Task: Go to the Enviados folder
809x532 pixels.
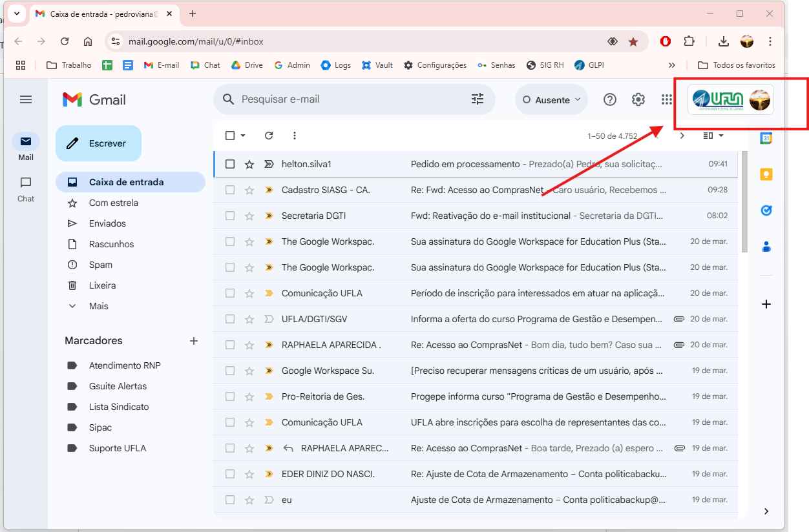Action: point(107,223)
